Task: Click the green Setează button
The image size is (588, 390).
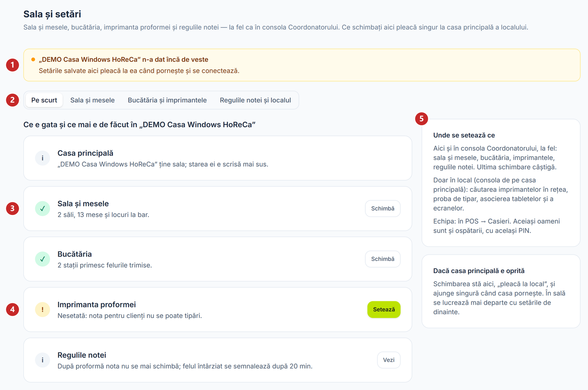Action: coord(384,310)
